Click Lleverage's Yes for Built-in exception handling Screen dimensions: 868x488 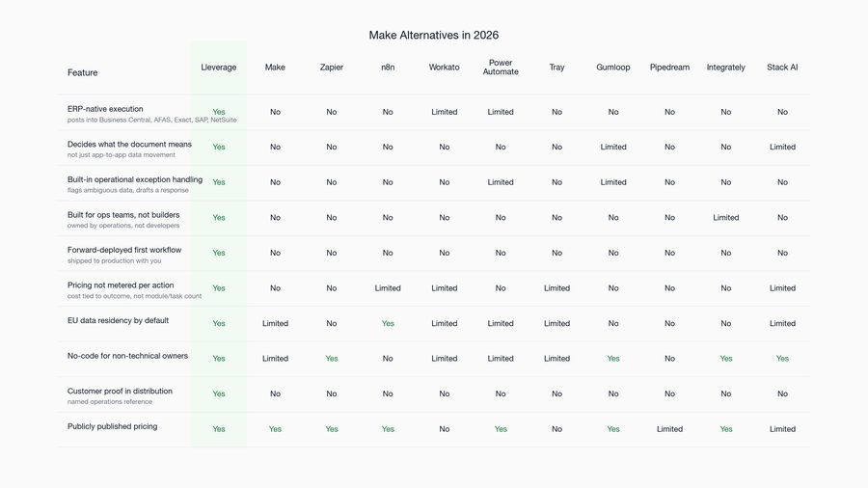tap(219, 182)
